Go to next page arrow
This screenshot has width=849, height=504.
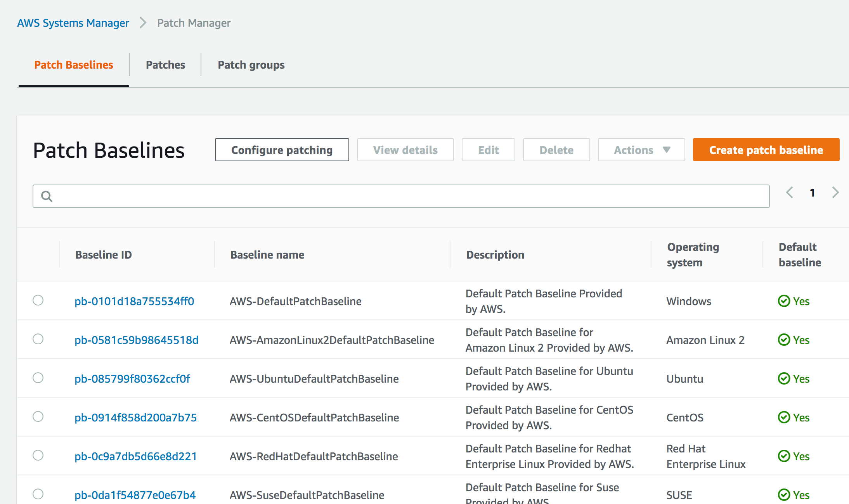[835, 193]
